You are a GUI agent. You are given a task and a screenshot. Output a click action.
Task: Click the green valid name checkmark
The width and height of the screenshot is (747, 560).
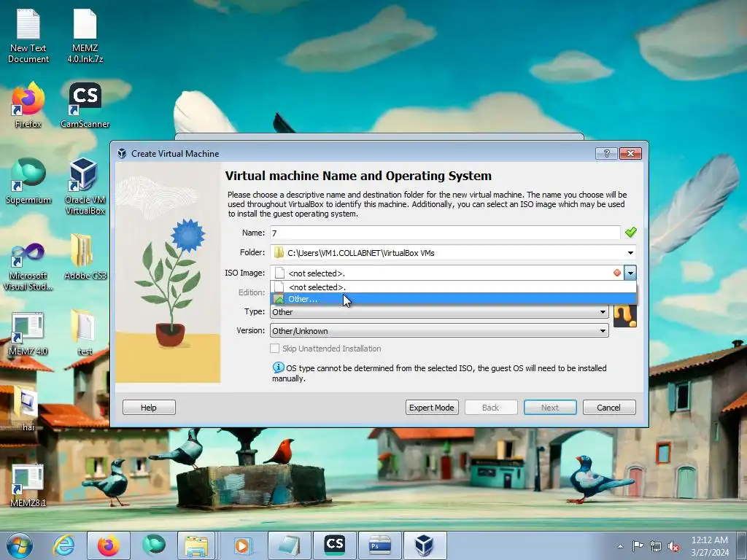tap(631, 233)
